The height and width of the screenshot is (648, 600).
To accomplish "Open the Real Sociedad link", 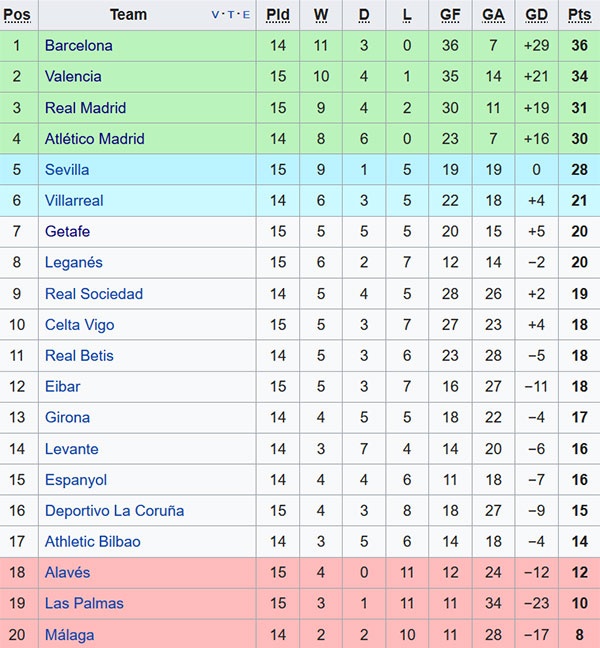I will pyautogui.click(x=94, y=293).
